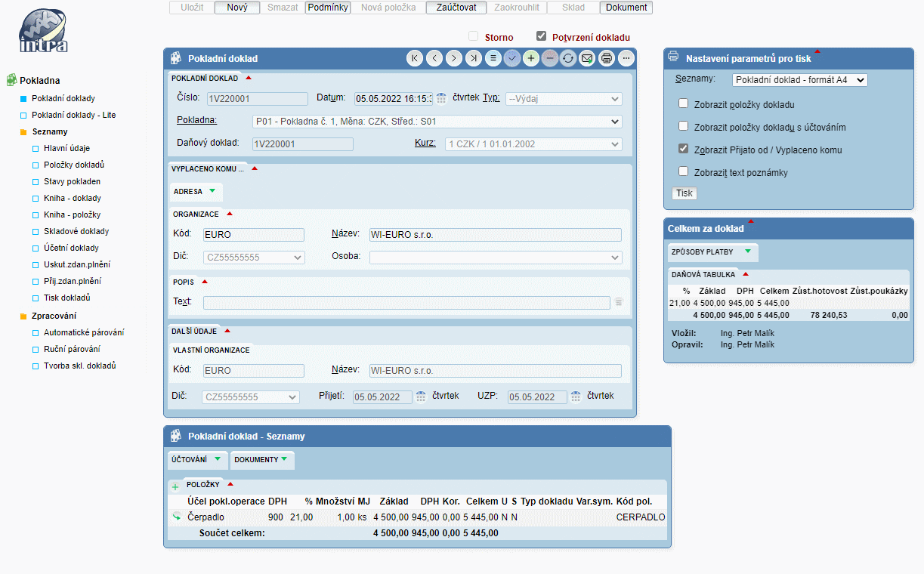Screen dimensions: 924x574
Task: Click the Zaúčtovat button
Action: coord(456,8)
